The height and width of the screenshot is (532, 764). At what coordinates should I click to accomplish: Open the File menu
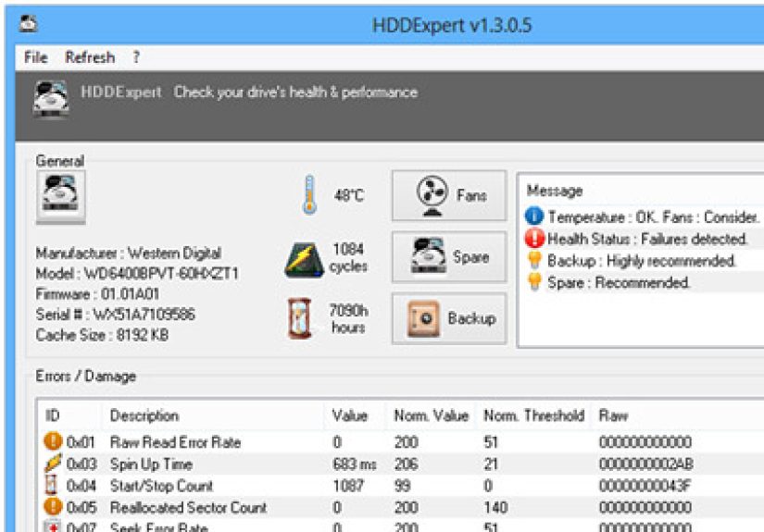point(35,57)
